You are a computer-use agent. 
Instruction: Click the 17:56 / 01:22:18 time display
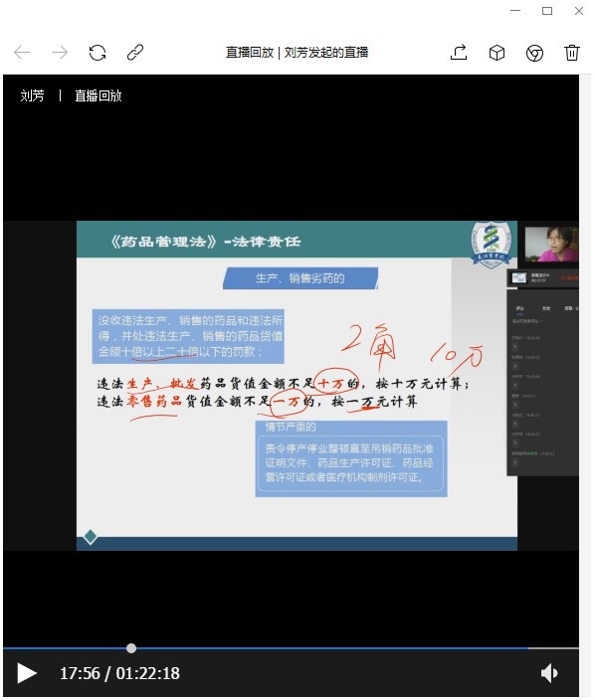click(x=119, y=673)
